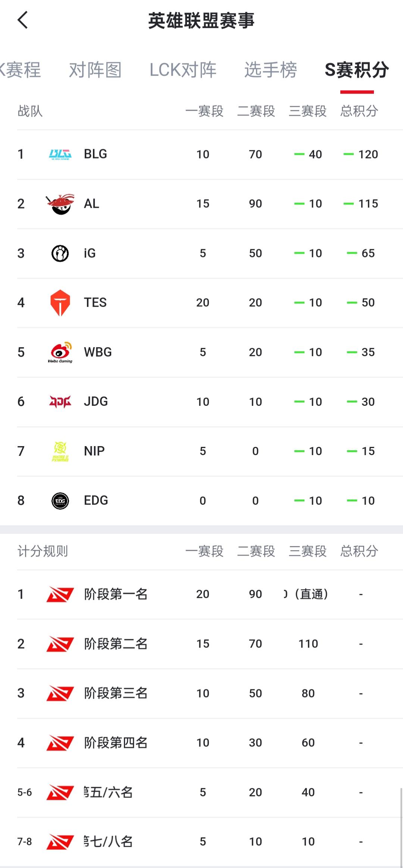
Task: Tap the 总积分 column header
Action: pyautogui.click(x=359, y=111)
